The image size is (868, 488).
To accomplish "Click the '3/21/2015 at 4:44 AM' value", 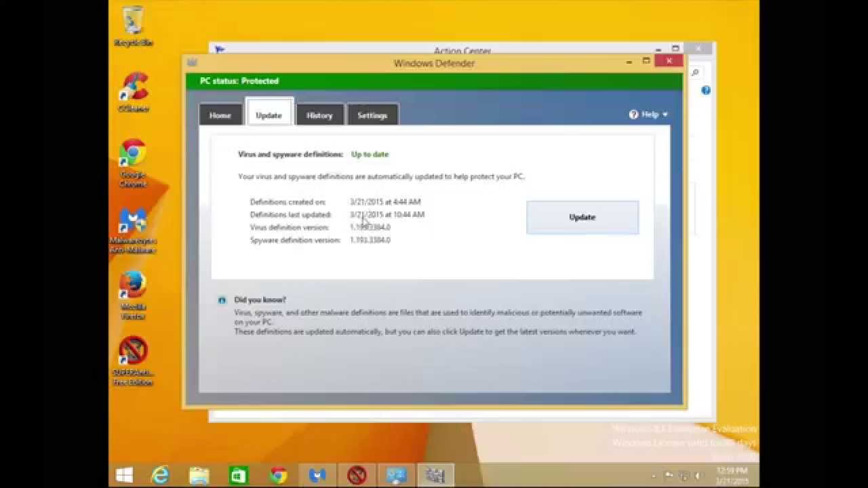I will [385, 202].
